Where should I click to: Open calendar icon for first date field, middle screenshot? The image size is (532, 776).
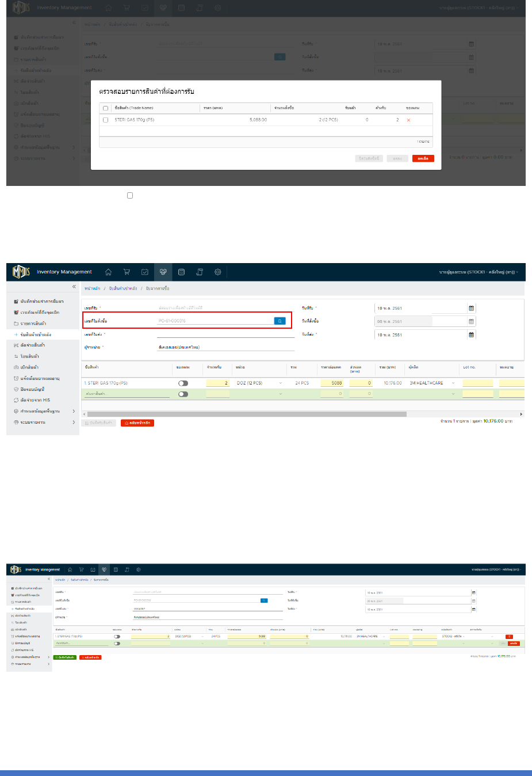click(x=471, y=308)
